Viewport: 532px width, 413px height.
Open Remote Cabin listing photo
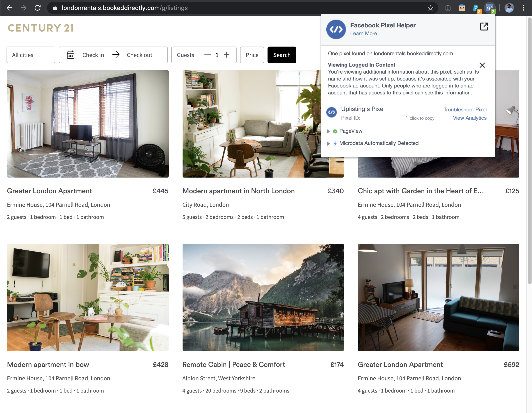(x=263, y=297)
